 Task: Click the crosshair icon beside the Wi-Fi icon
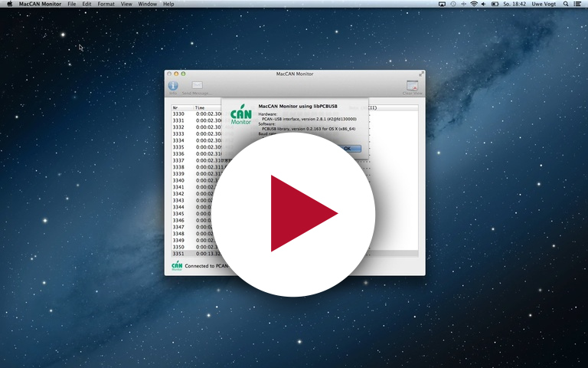click(x=463, y=4)
